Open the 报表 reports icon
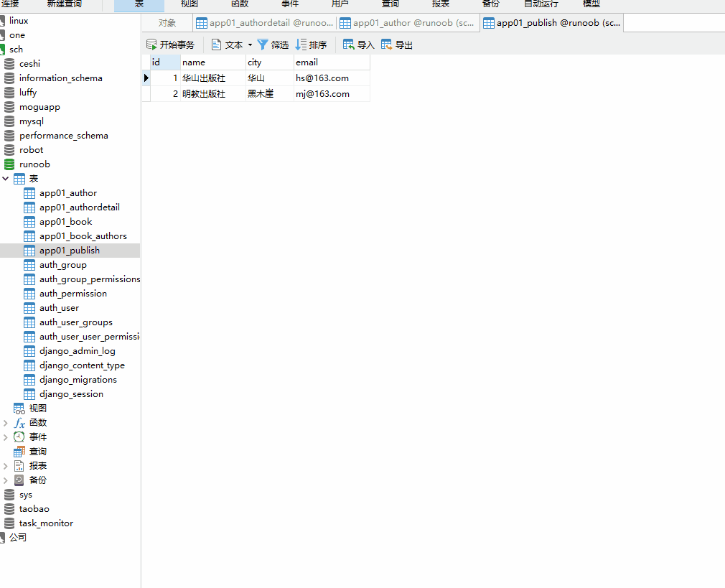The width and height of the screenshot is (725, 588). 440,5
